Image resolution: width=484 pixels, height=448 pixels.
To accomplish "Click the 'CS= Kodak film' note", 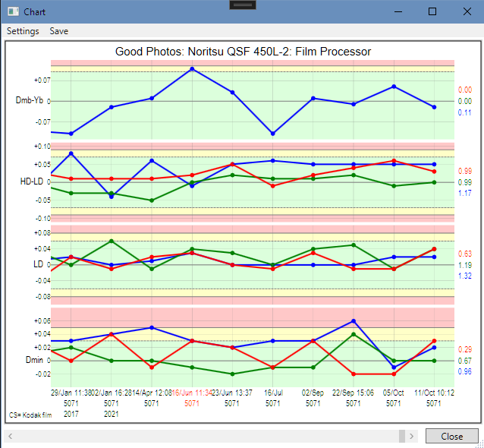I will tap(30, 415).
